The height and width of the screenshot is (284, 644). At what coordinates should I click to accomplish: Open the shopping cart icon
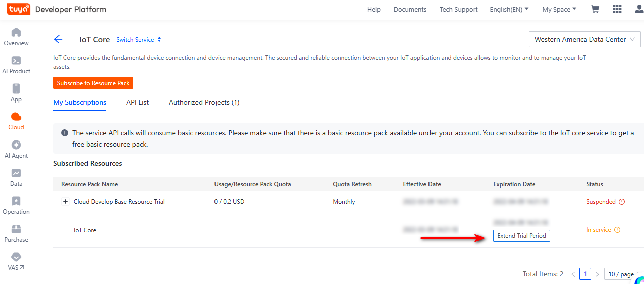point(595,9)
